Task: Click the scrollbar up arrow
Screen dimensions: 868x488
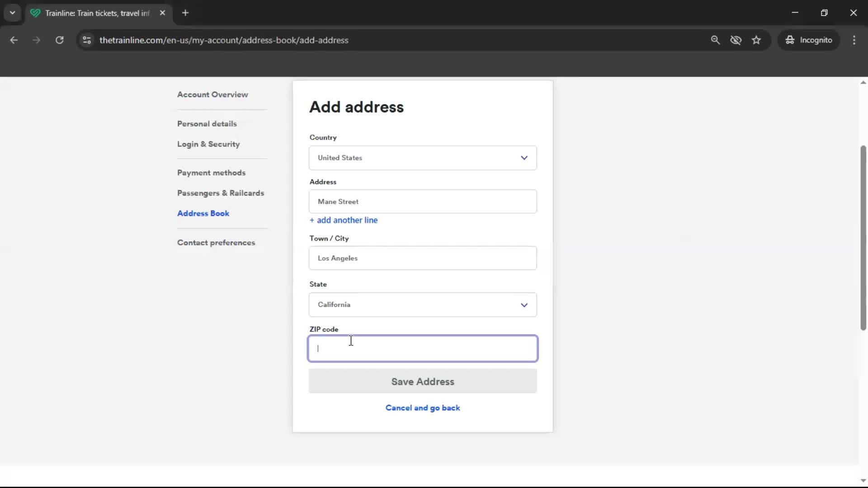Action: pyautogui.click(x=863, y=82)
